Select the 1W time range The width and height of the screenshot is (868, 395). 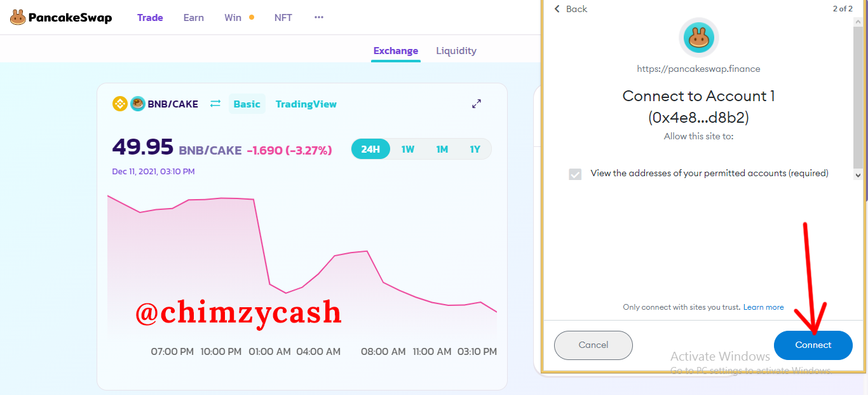(407, 149)
